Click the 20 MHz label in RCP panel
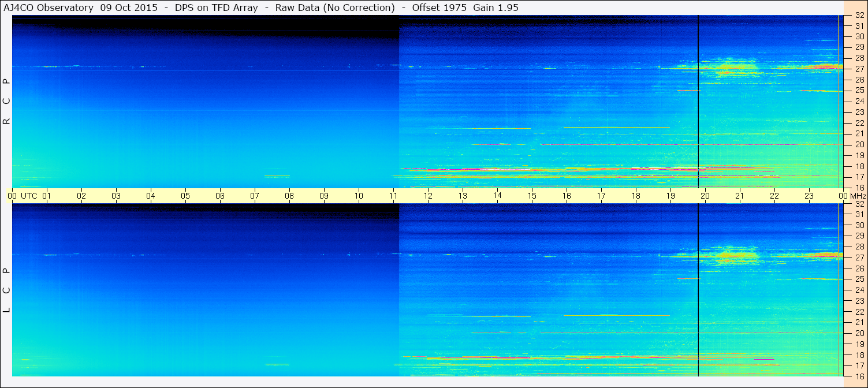Screen dimensions: 868x388 (x=859, y=144)
